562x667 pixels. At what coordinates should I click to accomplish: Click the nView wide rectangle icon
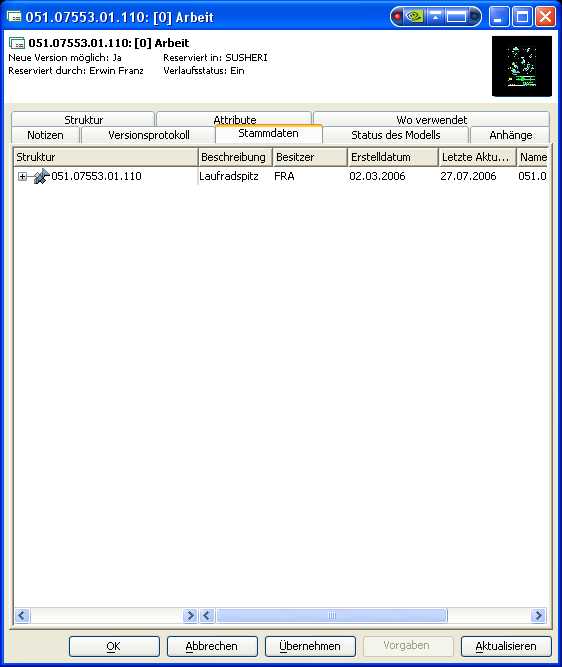[x=456, y=17]
